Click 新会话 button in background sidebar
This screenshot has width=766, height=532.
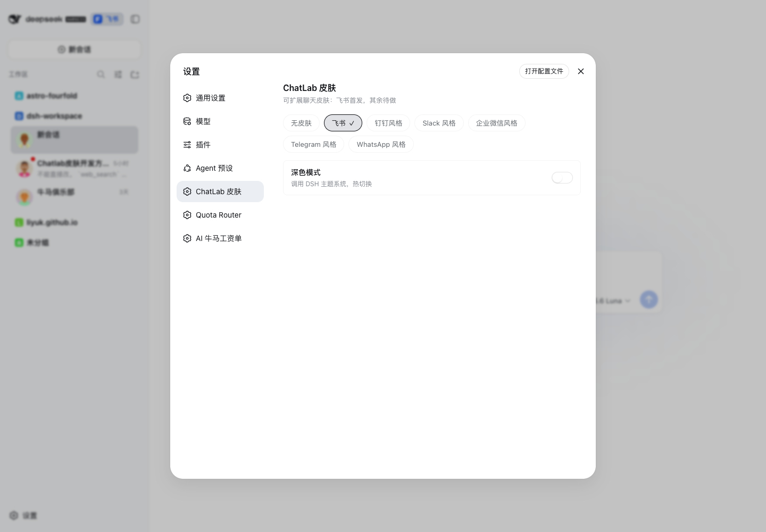point(74,49)
